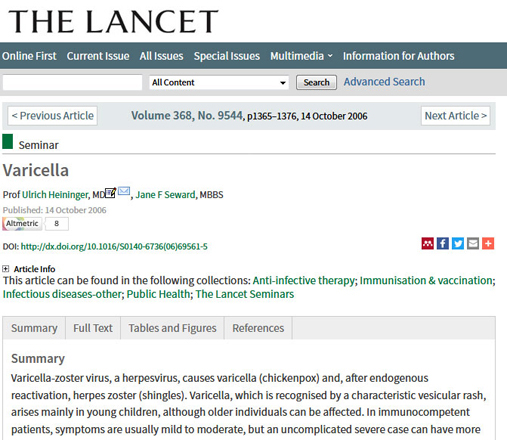Click the Search button

coord(316,82)
